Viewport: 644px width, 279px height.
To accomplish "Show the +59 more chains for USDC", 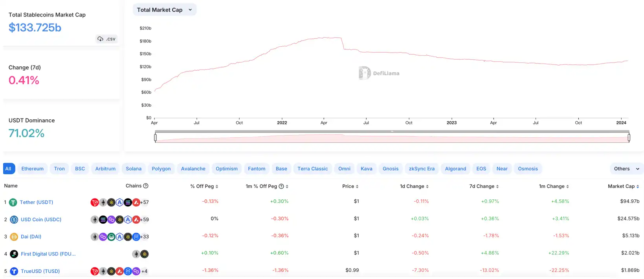I will click(x=145, y=220).
